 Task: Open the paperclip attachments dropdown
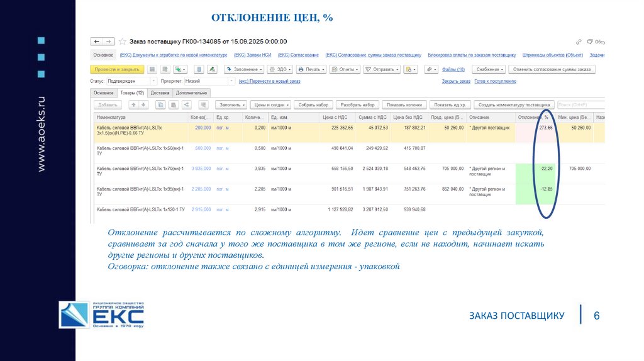[431, 69]
